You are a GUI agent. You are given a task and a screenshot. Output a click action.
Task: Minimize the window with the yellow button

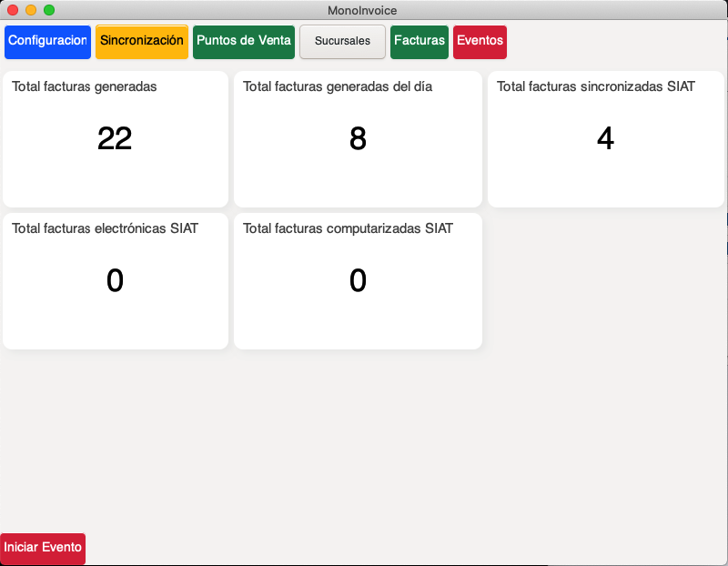click(31, 10)
